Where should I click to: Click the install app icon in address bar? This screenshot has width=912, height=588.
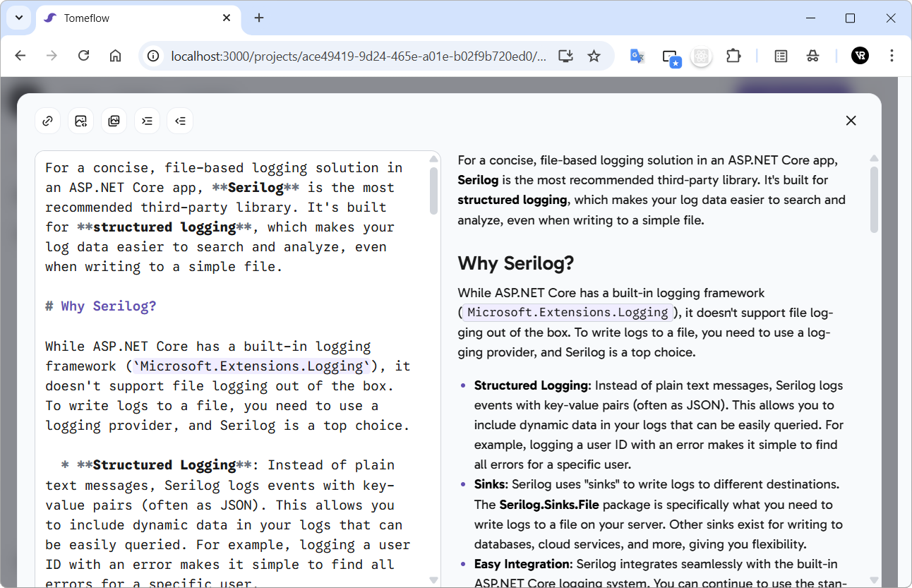click(565, 56)
